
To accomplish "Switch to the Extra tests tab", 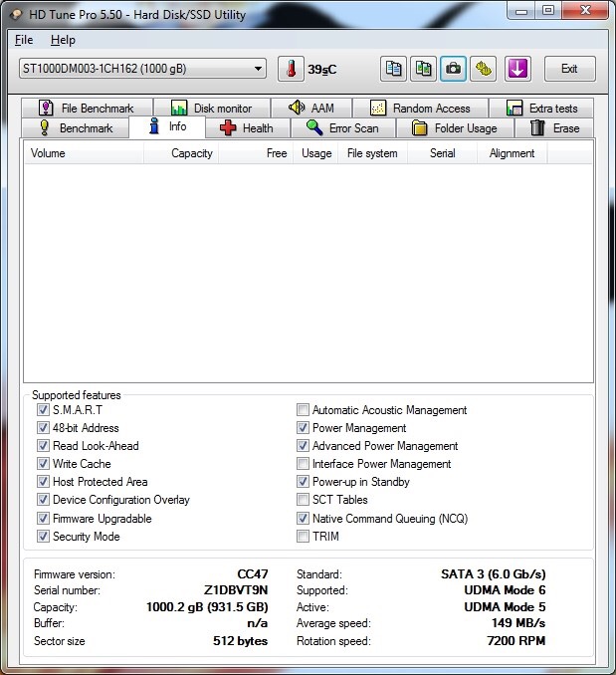I will 541,108.
